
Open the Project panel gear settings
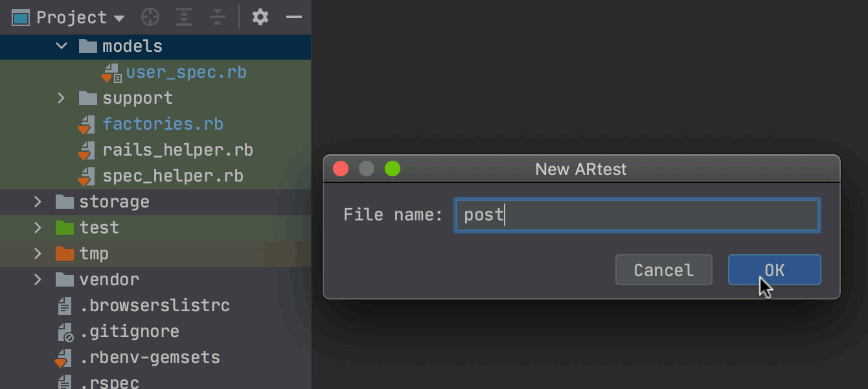260,18
